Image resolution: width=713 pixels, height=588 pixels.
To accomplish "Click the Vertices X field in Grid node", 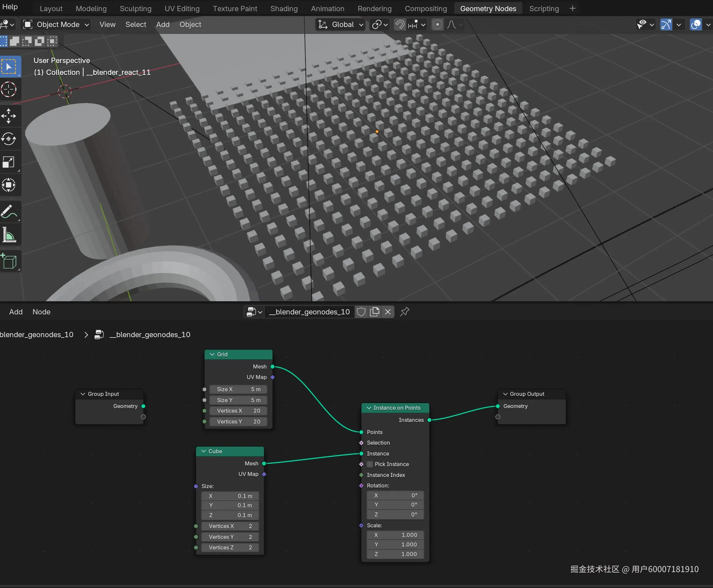I will 238,411.
